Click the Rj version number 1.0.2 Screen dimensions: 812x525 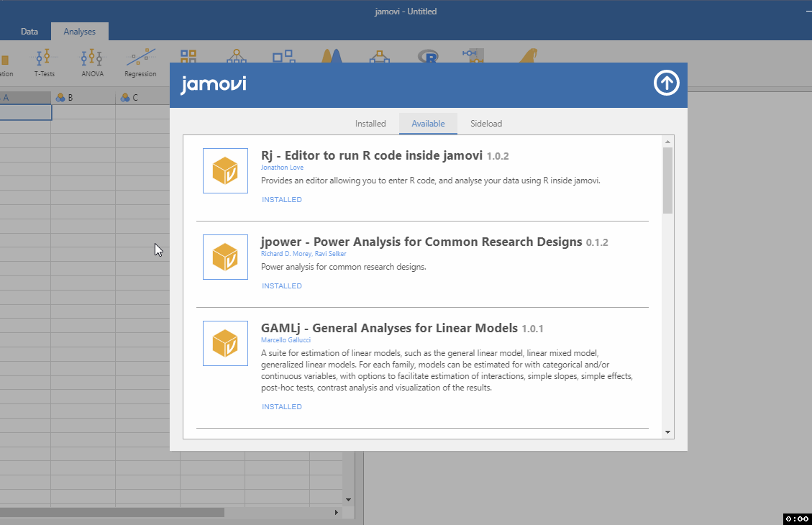click(498, 156)
